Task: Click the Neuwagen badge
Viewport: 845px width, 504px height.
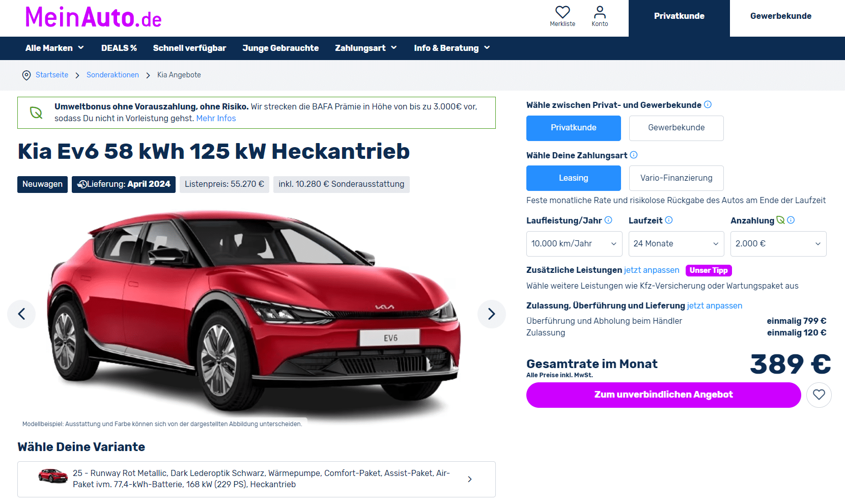Action: click(x=42, y=184)
